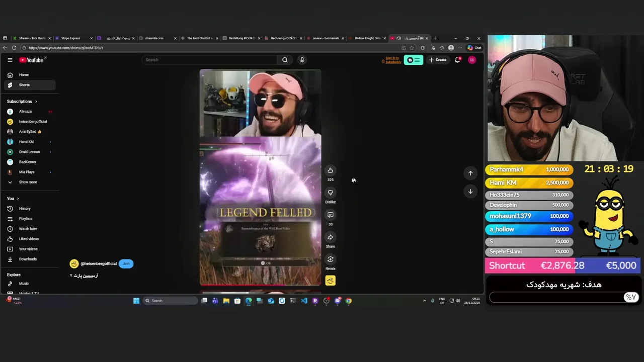The image size is (644, 362).
Task: Expand the Subscriptions section chevron
Action: coord(36,102)
